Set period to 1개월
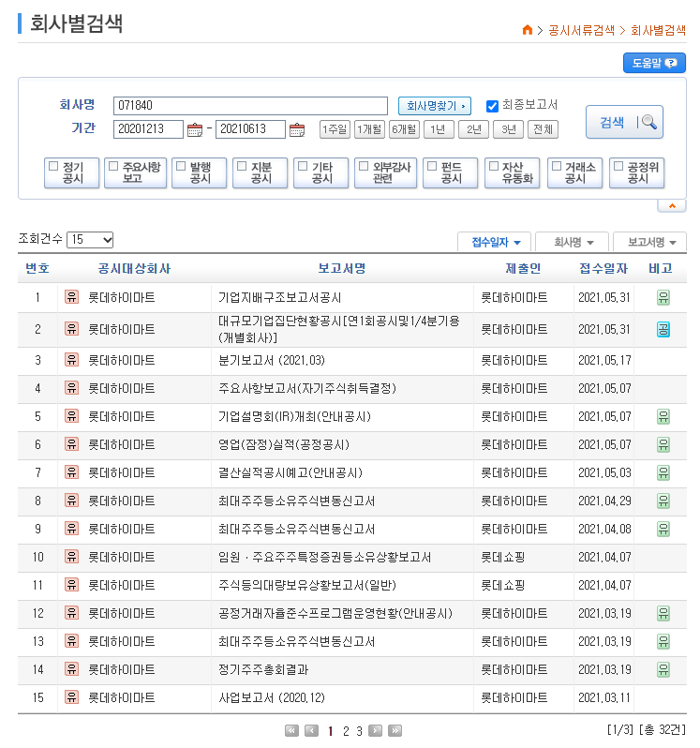Screen dimensions: 700x748 click(369, 129)
